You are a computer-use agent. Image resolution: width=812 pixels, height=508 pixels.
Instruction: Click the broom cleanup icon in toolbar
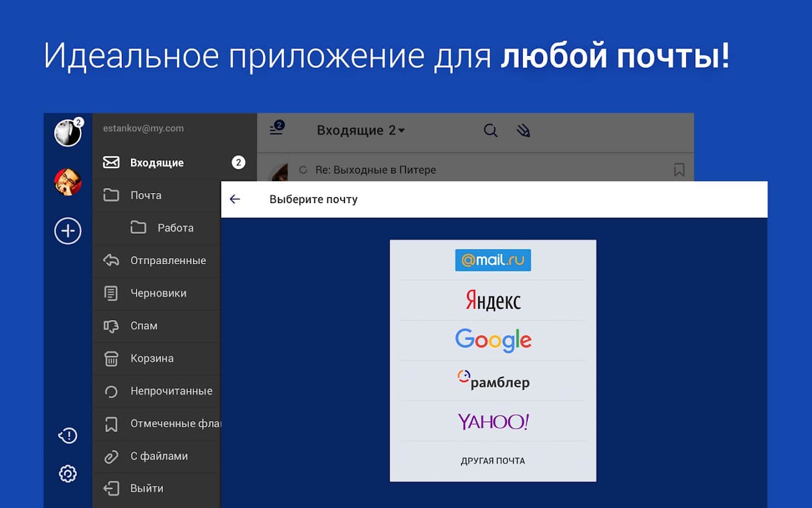523,130
